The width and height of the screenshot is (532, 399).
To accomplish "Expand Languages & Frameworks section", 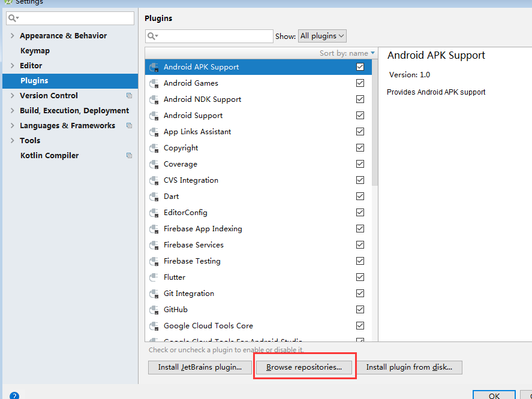I will 13,125.
